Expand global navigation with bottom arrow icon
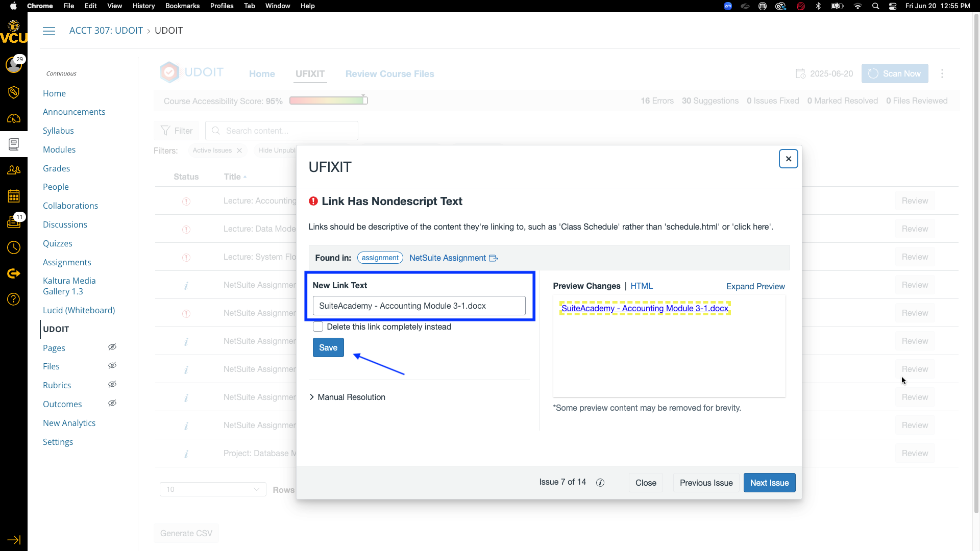The width and height of the screenshot is (980, 551). click(14, 540)
